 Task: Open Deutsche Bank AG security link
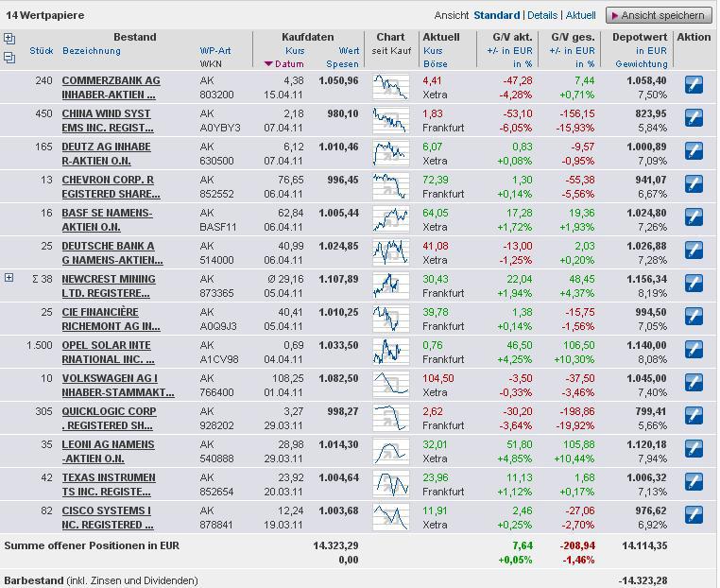click(112, 252)
